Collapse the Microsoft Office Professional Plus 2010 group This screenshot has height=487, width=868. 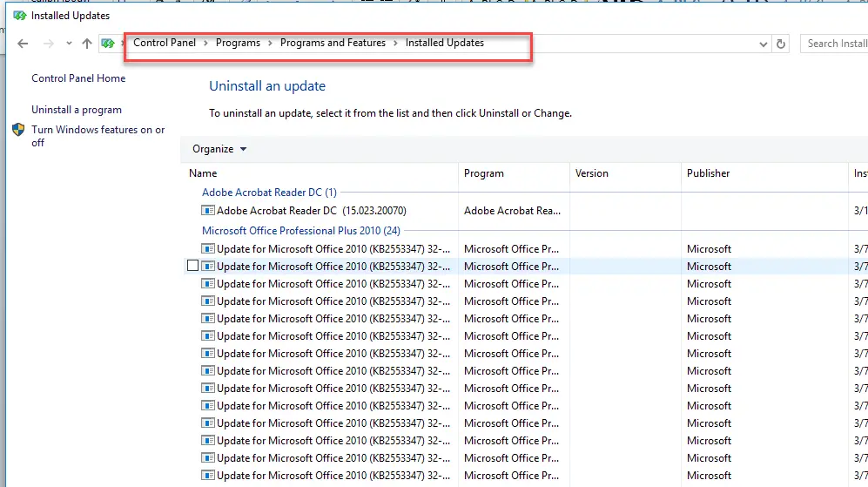pos(300,231)
